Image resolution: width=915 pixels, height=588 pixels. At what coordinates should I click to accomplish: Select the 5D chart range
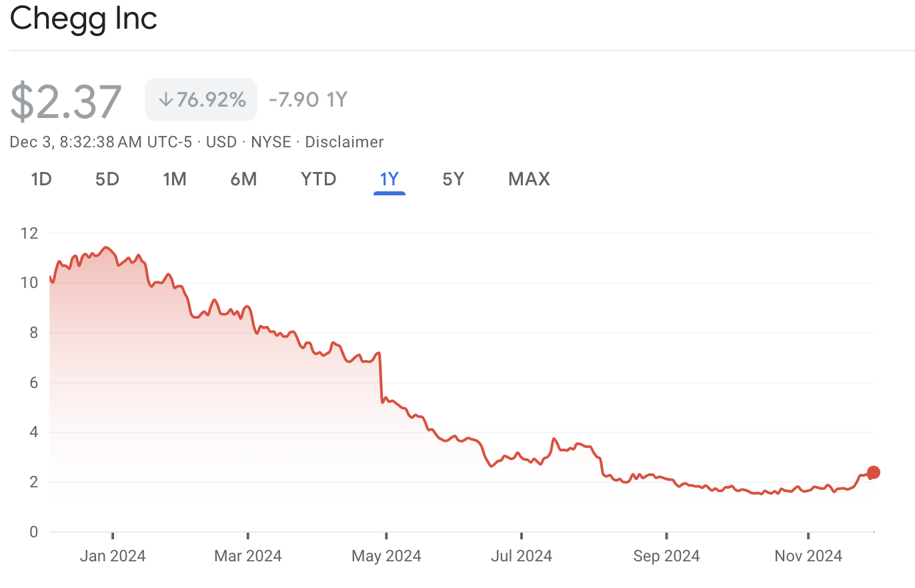coord(107,179)
